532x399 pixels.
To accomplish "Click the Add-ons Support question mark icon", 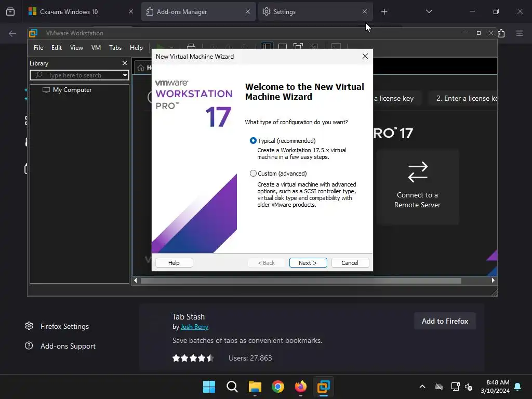I will pyautogui.click(x=29, y=345).
